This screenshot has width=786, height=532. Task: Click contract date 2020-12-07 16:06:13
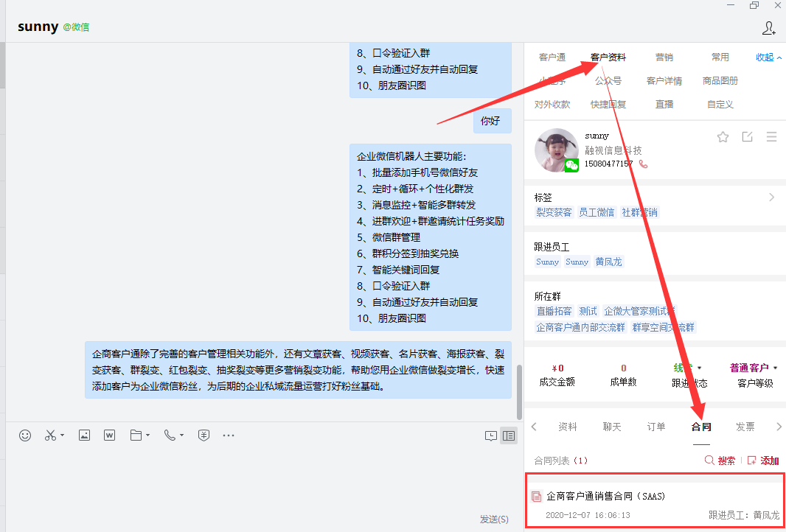point(588,515)
